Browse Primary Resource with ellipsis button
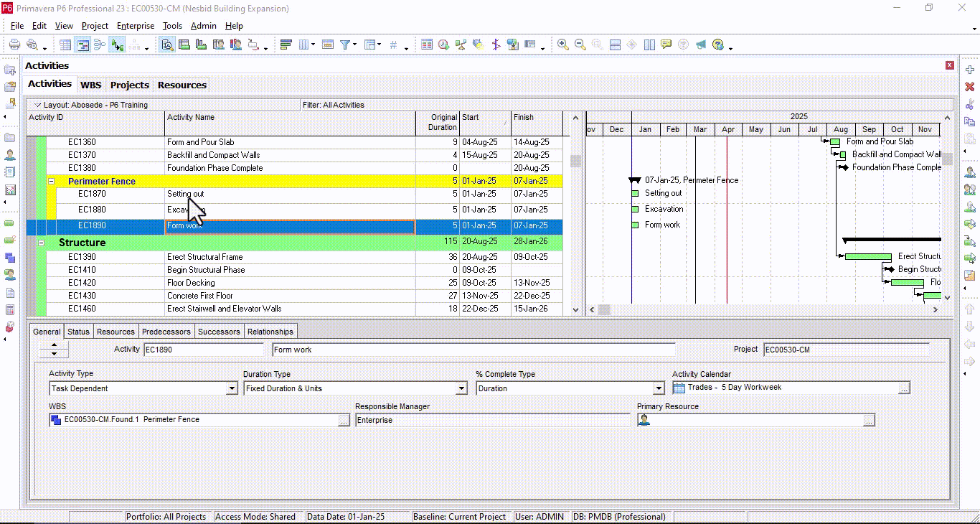 [x=869, y=421]
